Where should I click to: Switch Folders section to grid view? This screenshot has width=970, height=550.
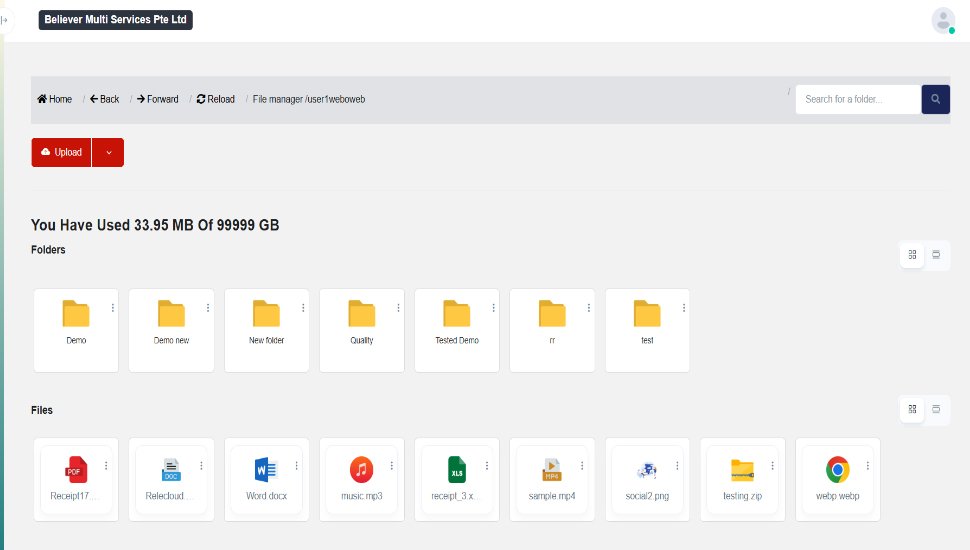click(912, 255)
